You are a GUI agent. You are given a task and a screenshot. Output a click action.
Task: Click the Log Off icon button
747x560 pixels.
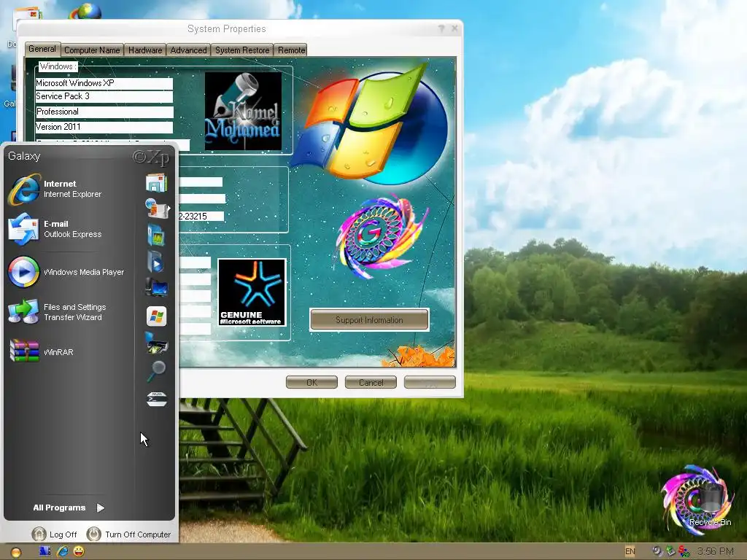pos(39,534)
